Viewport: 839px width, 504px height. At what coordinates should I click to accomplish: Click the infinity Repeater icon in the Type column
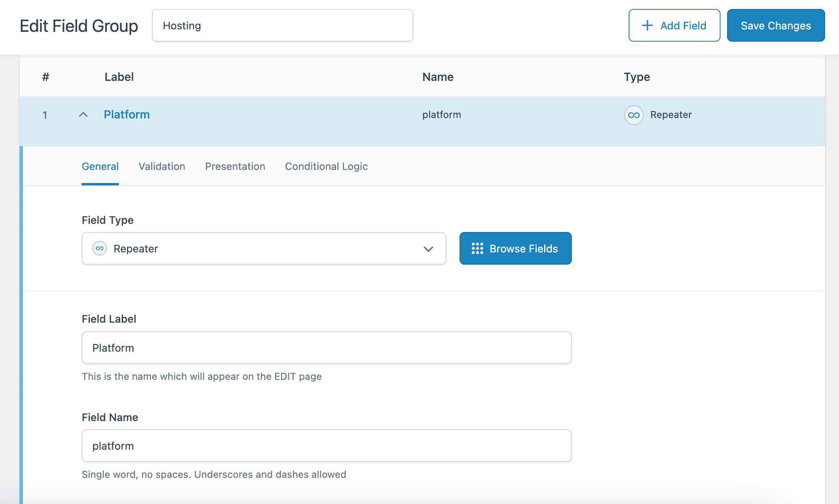coord(634,115)
